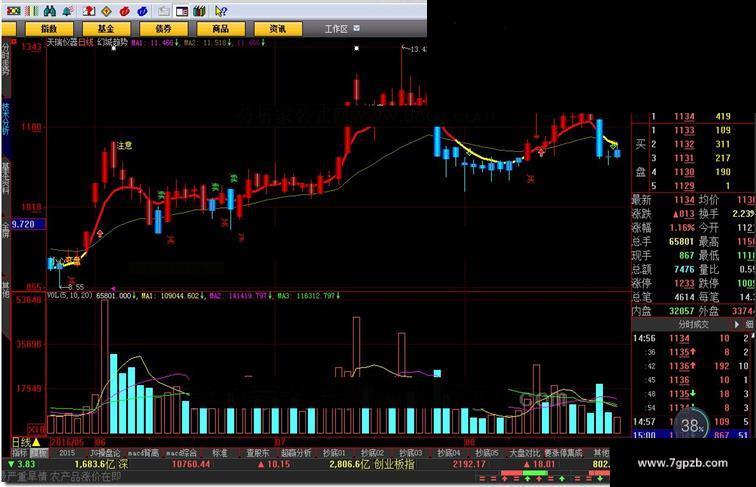
Task: Click the VOL(5,10,20) volume indicator label
Action: click(70, 295)
